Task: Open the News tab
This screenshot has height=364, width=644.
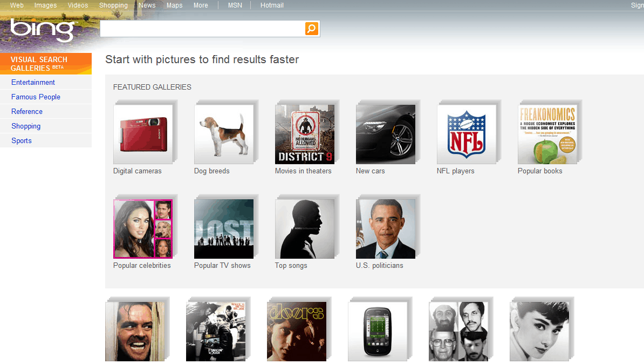Action: (147, 5)
